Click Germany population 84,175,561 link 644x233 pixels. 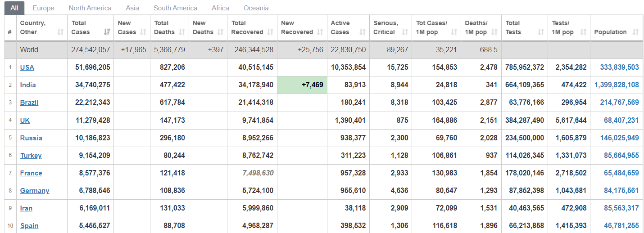(x=621, y=190)
